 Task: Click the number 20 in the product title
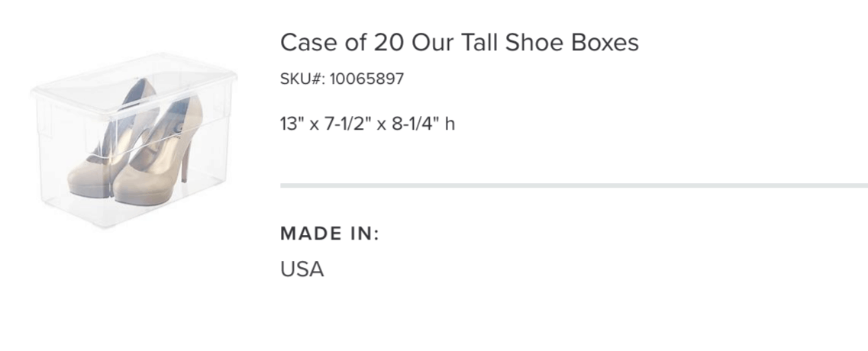coord(389,43)
